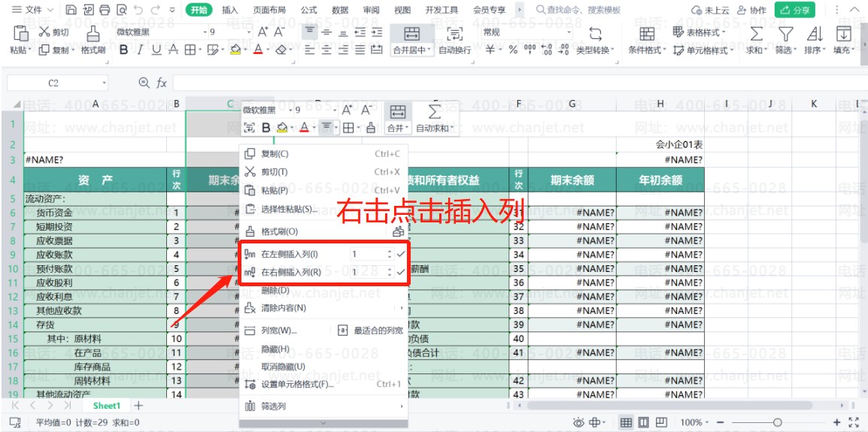Click the Sheet1 sheet tab
This screenshot has height=432, width=868.
107,406
